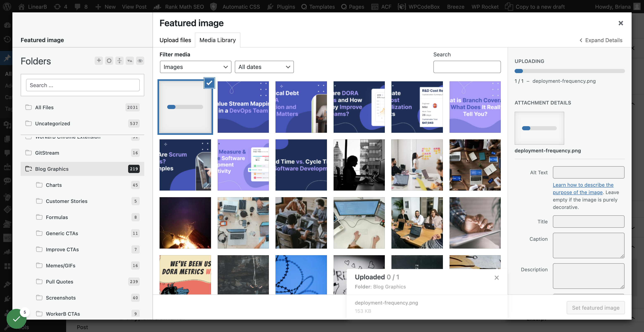Click the sort triangles icon in Folders toolbar
Screen dimensions: 644x332
130,61
